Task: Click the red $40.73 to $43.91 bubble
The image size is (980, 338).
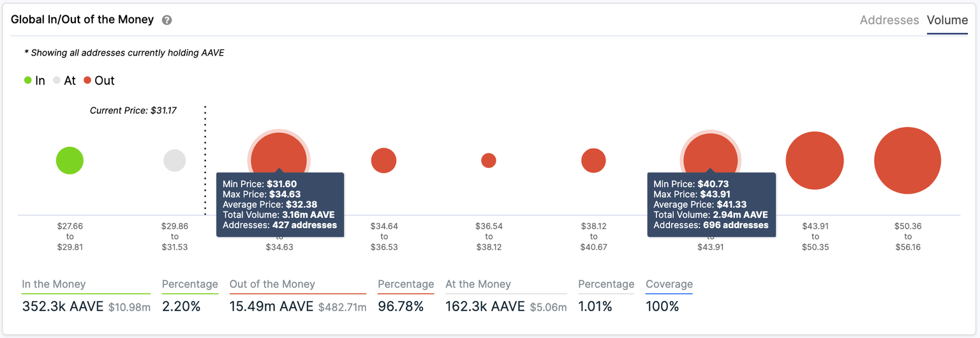Action: [710, 153]
